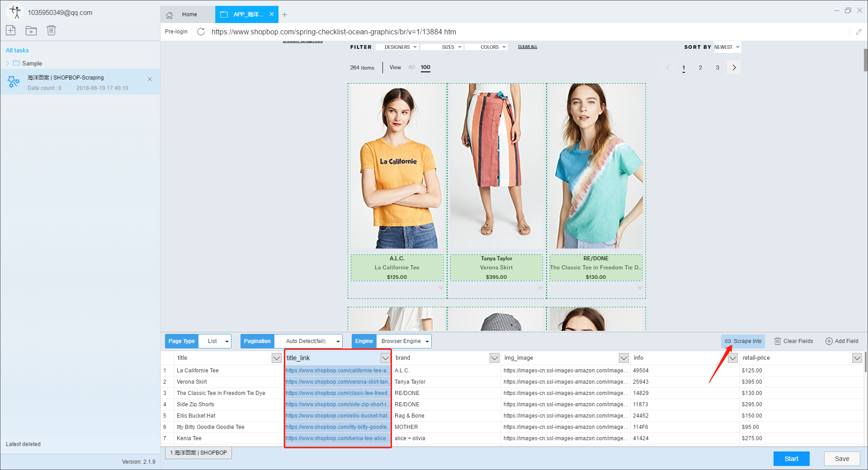Open info column dropdown arrow
Screen dimensions: 868x470
733,358
